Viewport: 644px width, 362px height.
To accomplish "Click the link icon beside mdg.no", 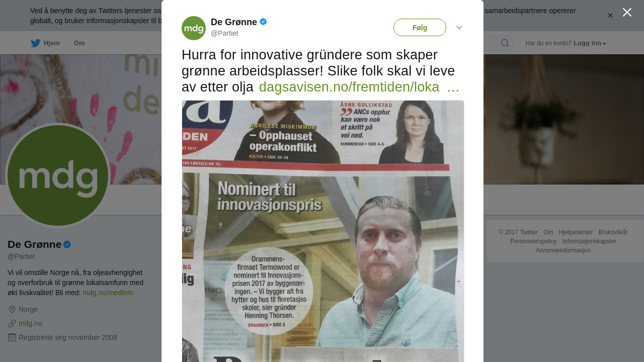I will point(12,323).
